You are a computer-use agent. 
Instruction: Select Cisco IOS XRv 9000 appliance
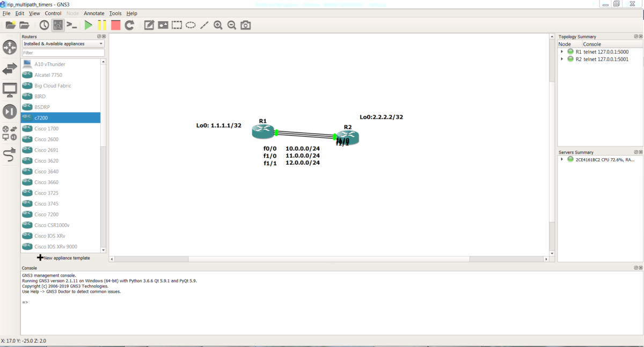pos(61,247)
